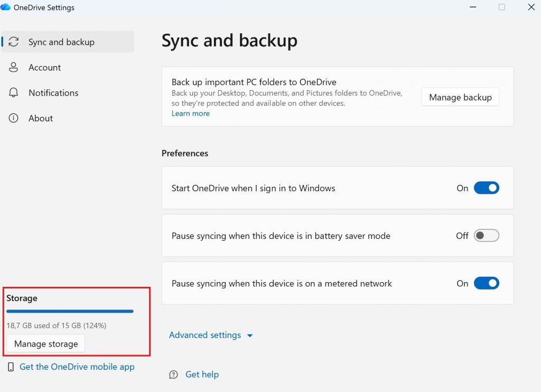
Task: Open the Notifications section
Action: click(x=68, y=92)
